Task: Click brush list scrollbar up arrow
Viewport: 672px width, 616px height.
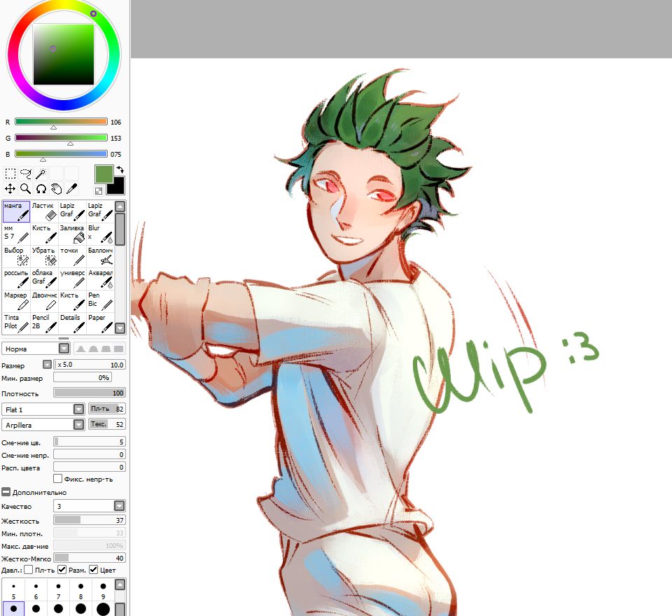Action: pyautogui.click(x=120, y=206)
